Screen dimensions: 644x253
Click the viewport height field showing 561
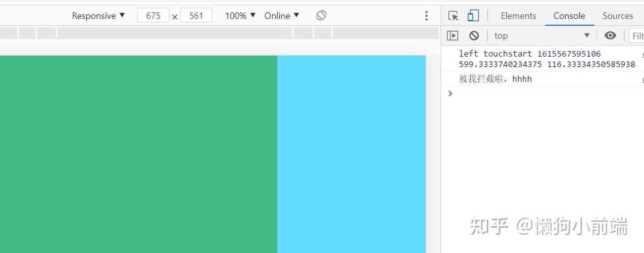click(x=196, y=16)
